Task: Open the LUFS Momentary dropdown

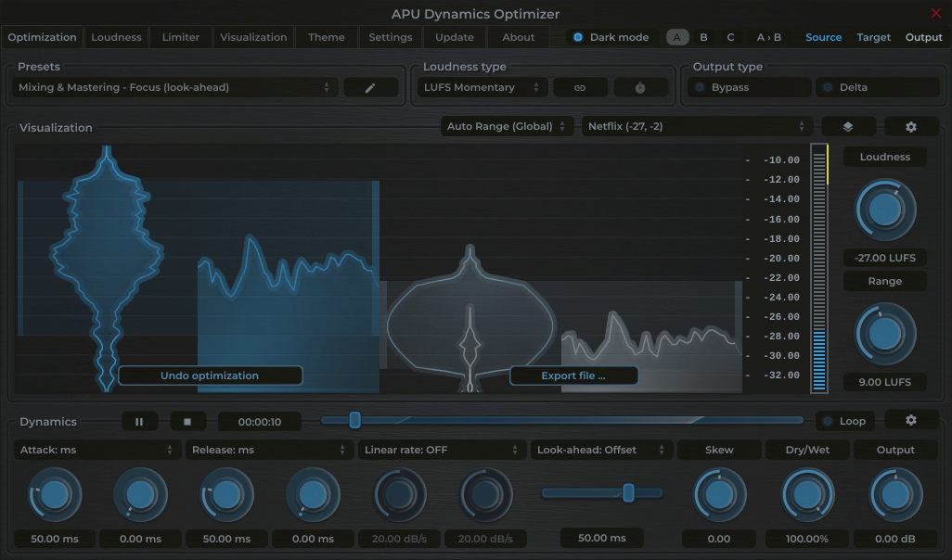Action: coord(481,86)
